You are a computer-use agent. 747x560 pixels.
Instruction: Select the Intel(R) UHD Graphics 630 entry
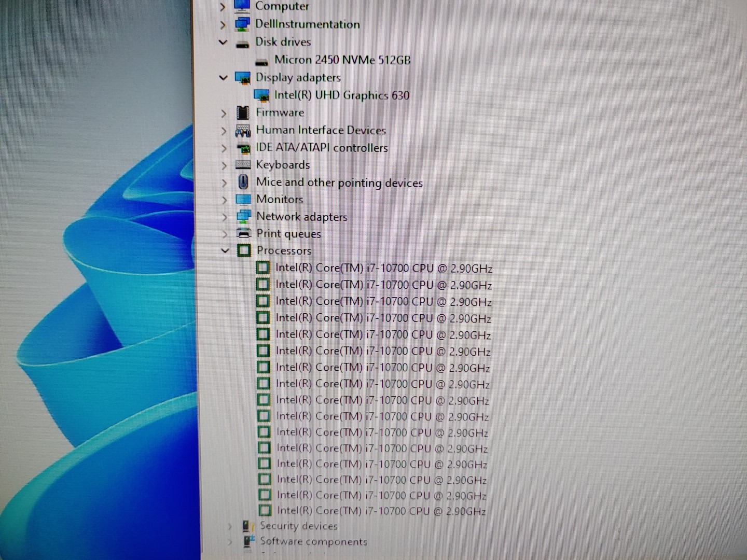[x=342, y=95]
